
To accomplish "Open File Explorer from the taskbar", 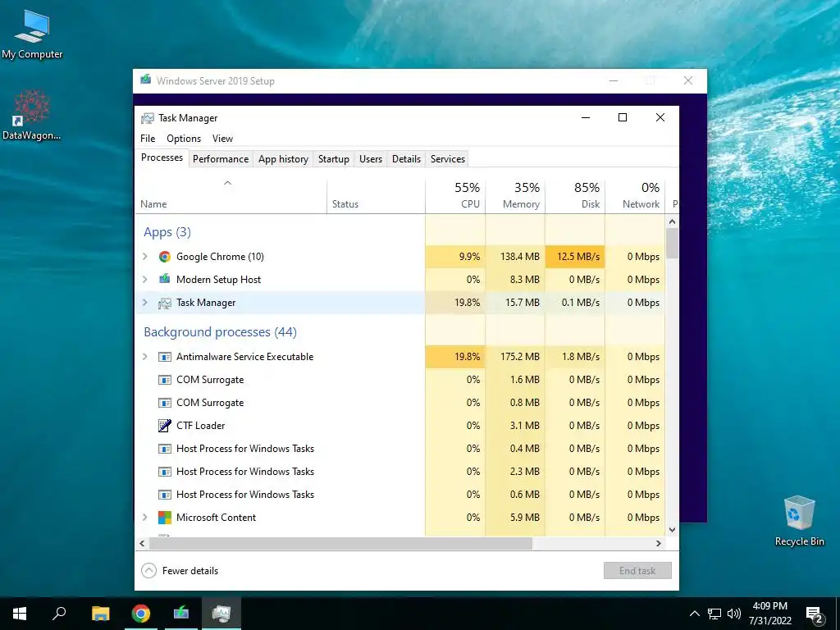I will (100, 614).
